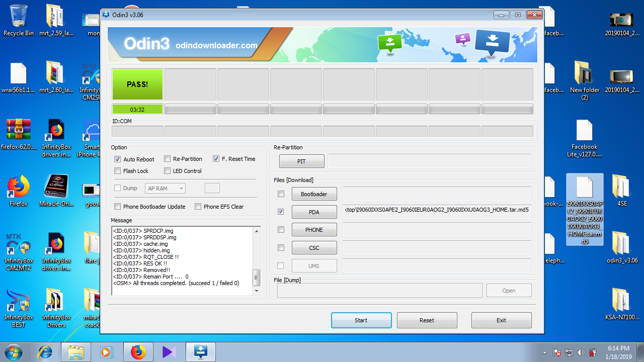Open the Windows Start menu orb

pyautogui.click(x=14, y=351)
